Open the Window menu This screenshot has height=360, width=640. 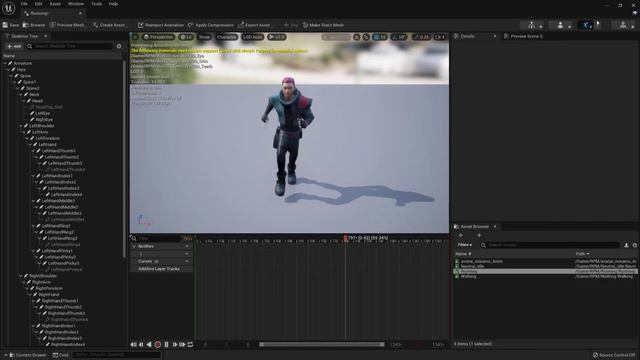click(76, 4)
